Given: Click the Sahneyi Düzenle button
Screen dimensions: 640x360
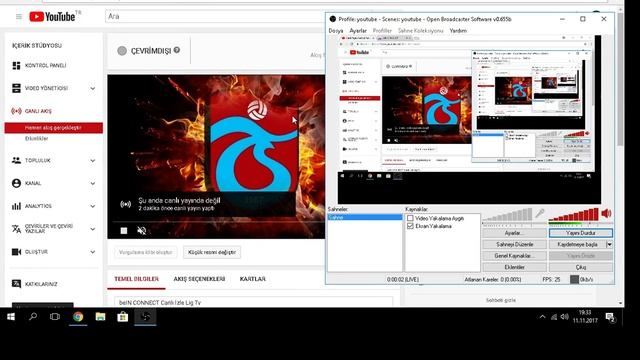Looking at the screenshot, I should pos(514,244).
